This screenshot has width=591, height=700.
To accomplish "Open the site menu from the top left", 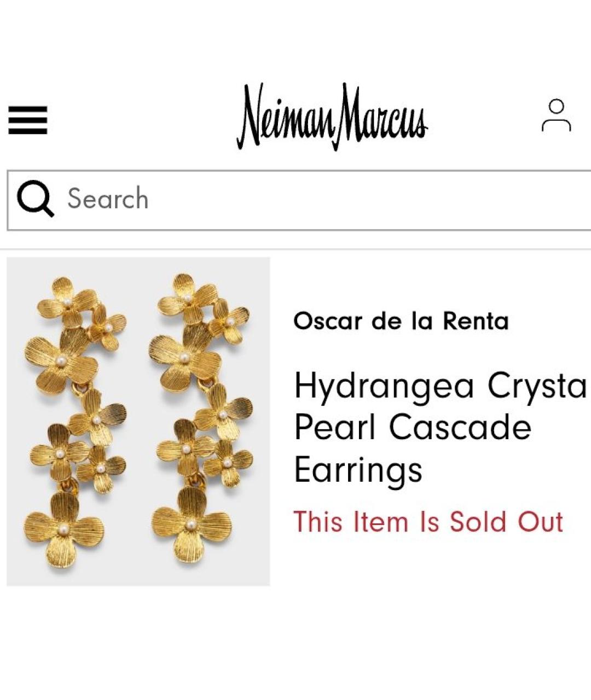I will click(x=28, y=119).
